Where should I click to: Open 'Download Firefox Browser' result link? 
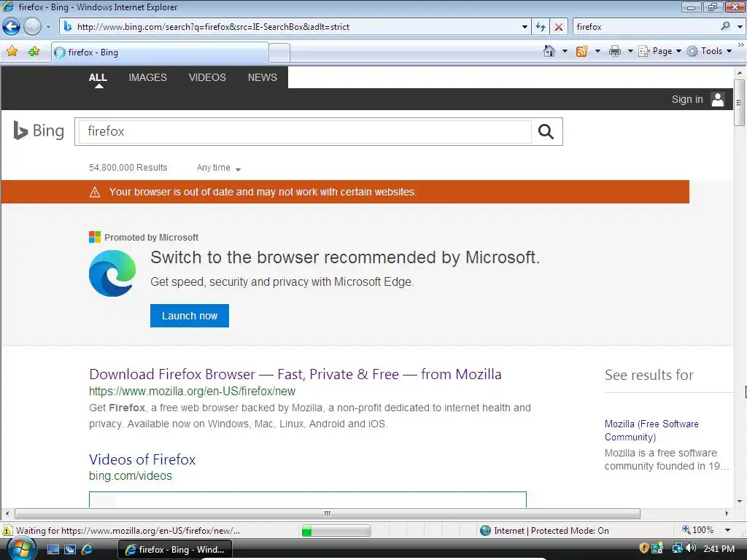tap(295, 374)
